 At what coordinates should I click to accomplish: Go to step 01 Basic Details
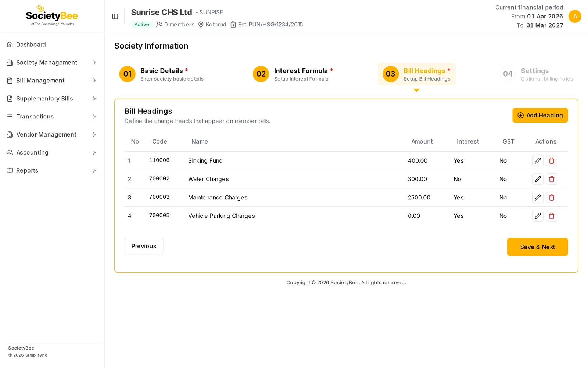point(161,74)
